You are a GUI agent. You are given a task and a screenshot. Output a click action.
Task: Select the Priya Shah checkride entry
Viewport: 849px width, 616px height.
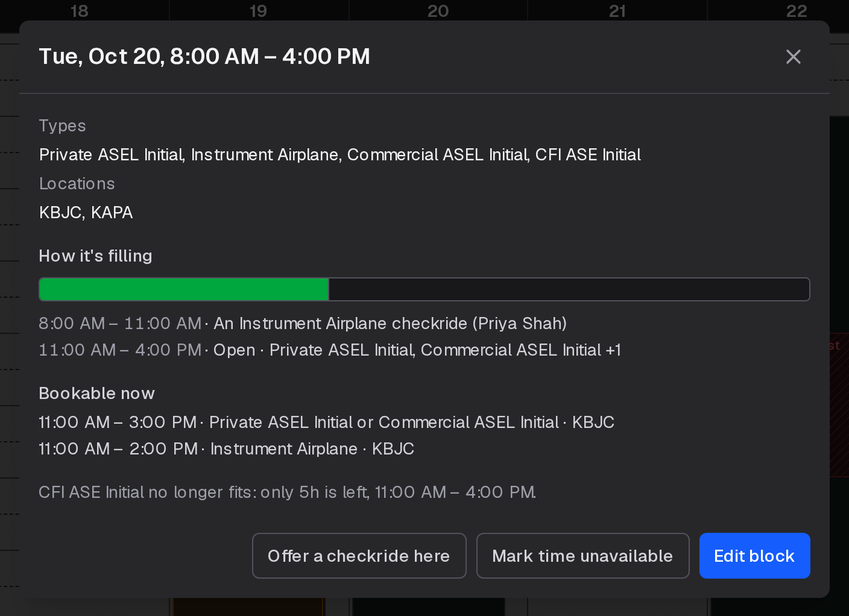coord(303,324)
